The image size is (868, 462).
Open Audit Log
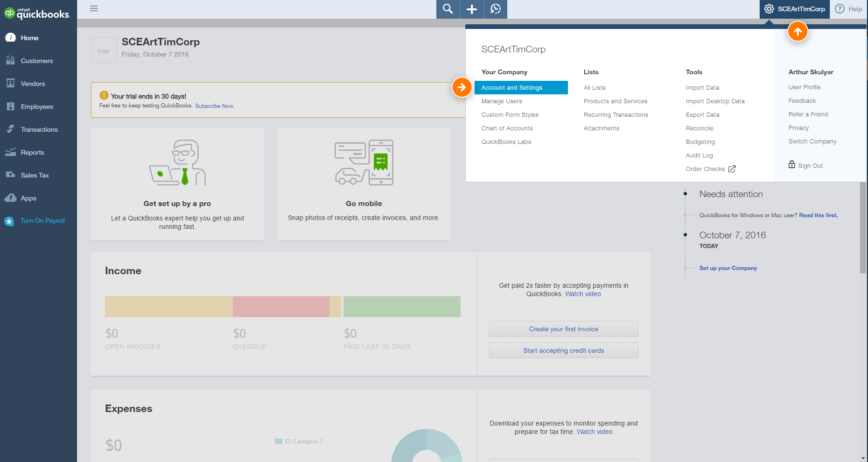coord(700,155)
